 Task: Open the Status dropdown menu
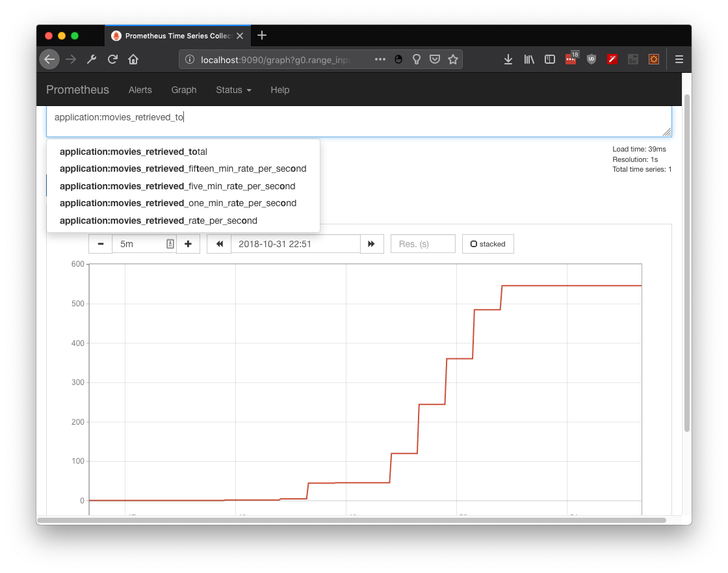click(x=233, y=90)
